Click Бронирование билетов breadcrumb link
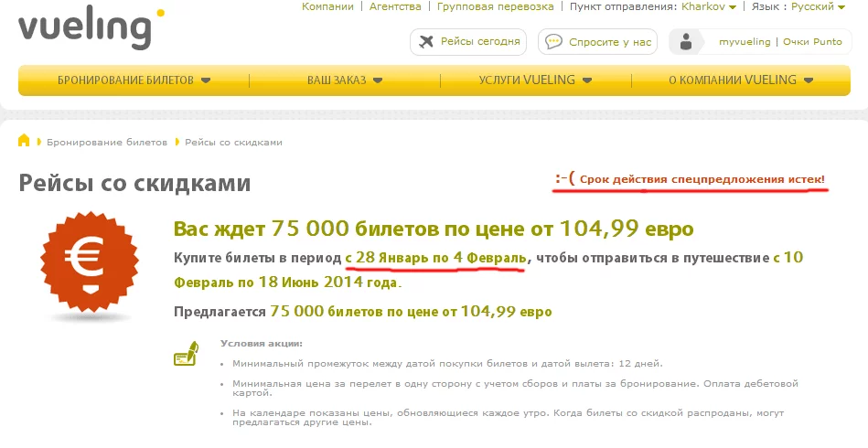868x448 pixels. 107,142
